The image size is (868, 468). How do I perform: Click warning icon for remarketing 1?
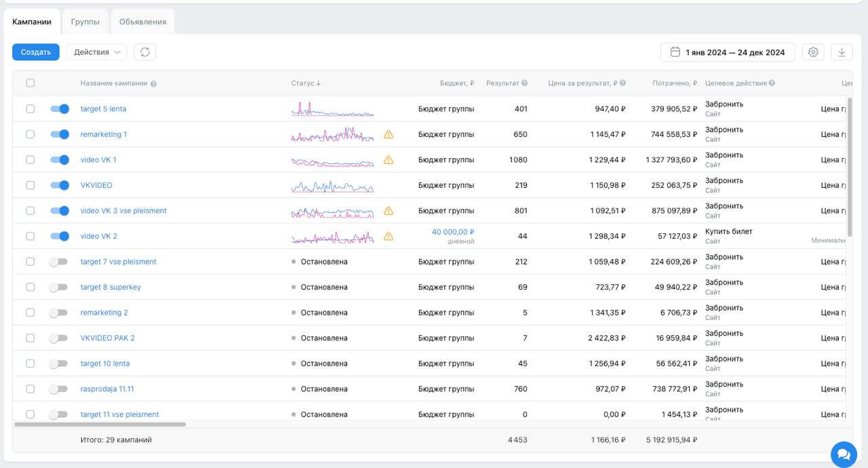point(389,134)
